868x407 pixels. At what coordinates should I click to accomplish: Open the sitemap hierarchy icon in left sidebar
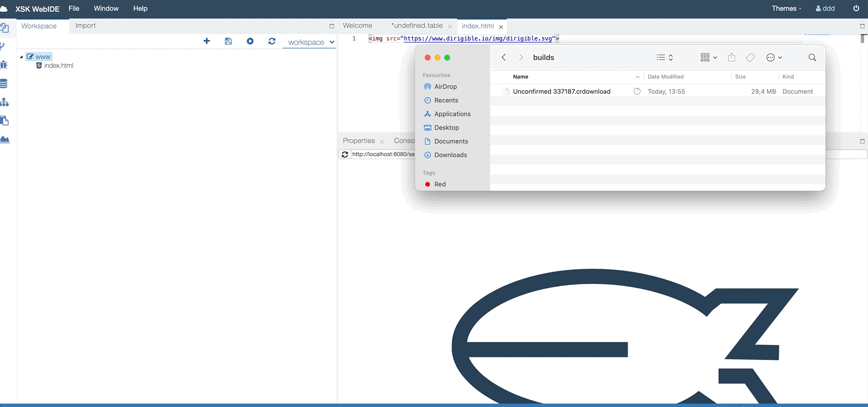pyautogui.click(x=4, y=102)
